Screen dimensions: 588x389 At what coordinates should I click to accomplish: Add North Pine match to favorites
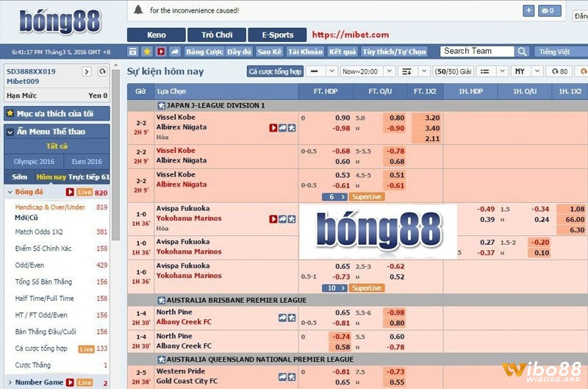(292, 318)
